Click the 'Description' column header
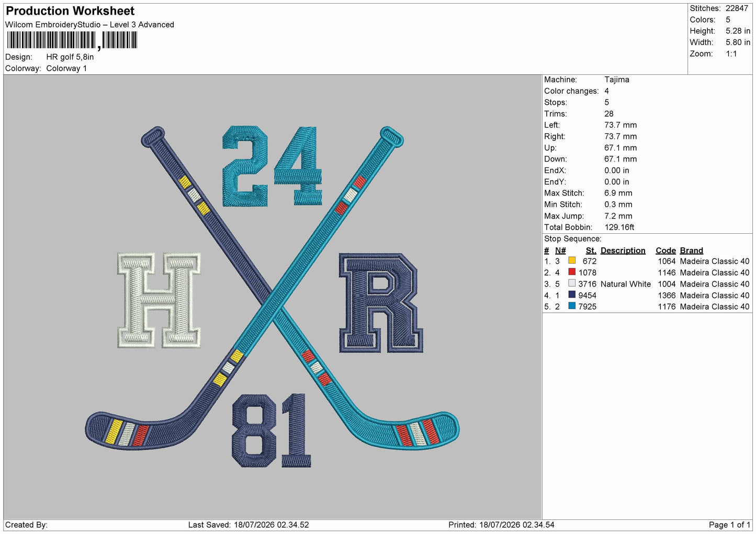Viewport: 756px width, 534px height. [x=623, y=251]
